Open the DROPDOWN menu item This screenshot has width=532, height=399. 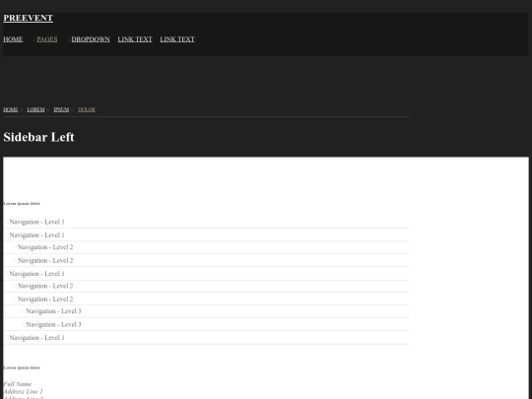[91, 39]
